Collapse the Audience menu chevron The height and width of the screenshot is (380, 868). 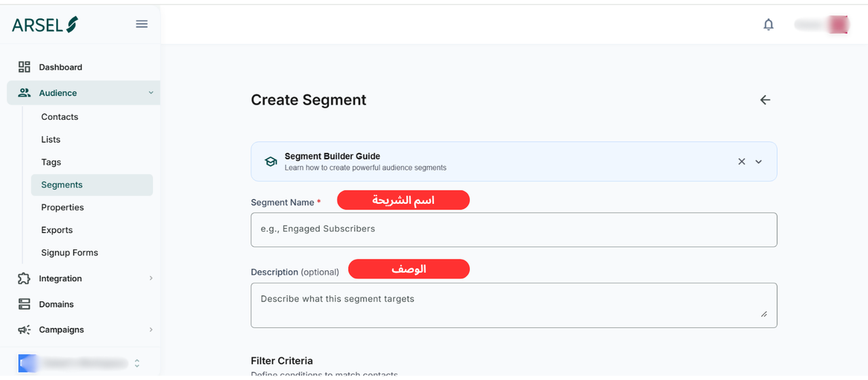[151, 93]
